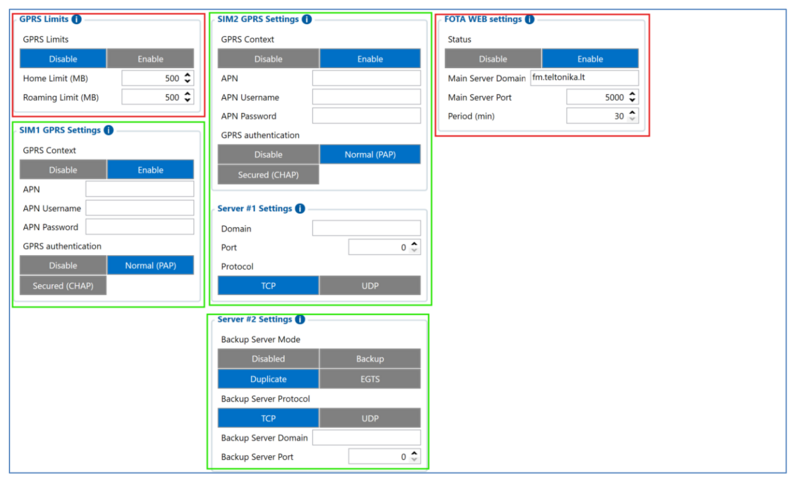Image resolution: width=800 pixels, height=479 pixels.
Task: Click the info icon beside GPRS Limits
Action: click(76, 19)
